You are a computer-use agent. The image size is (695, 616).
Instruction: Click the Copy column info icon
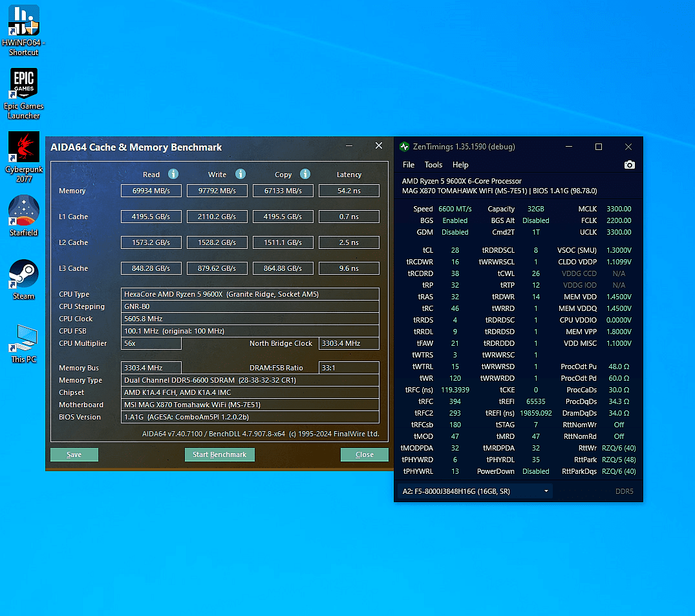coord(305,174)
